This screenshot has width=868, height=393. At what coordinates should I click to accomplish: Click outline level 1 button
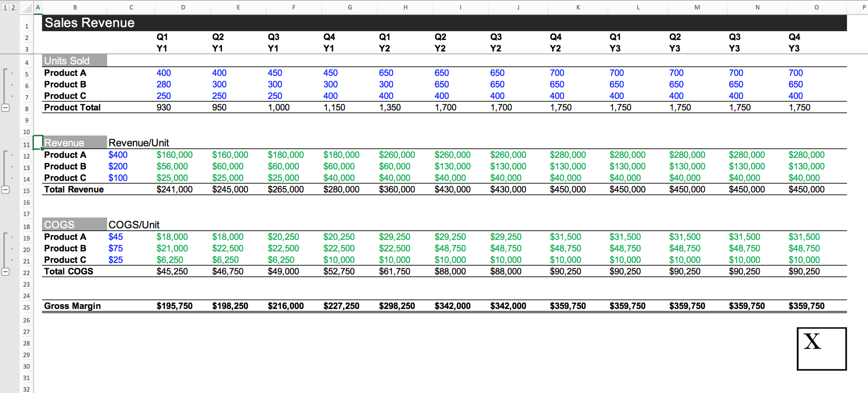pos(5,7)
